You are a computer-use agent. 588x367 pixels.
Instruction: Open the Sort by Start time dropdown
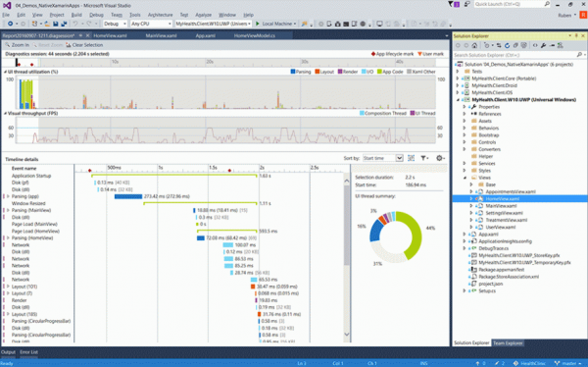(382, 158)
